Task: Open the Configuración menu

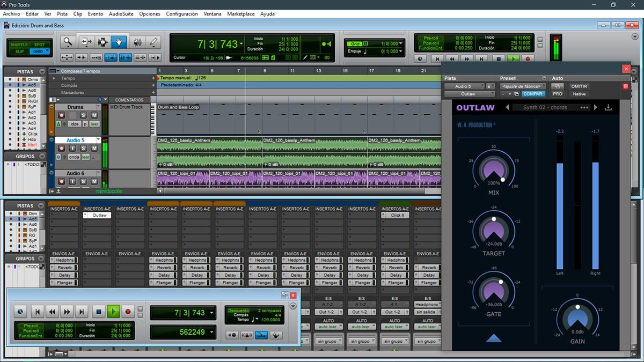Action: point(182,14)
